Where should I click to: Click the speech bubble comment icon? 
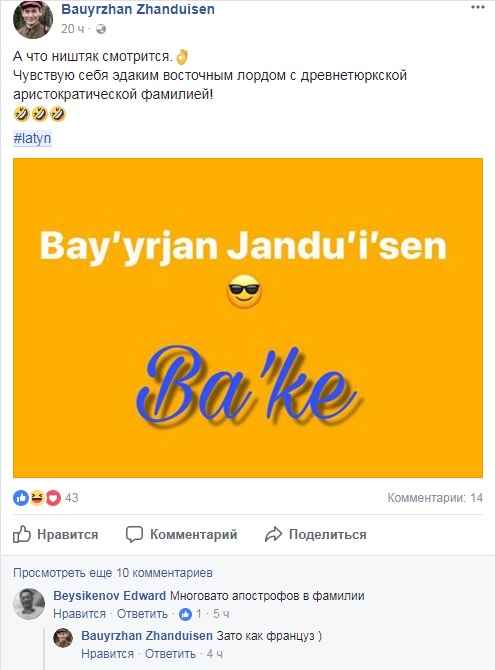pyautogui.click(x=134, y=535)
